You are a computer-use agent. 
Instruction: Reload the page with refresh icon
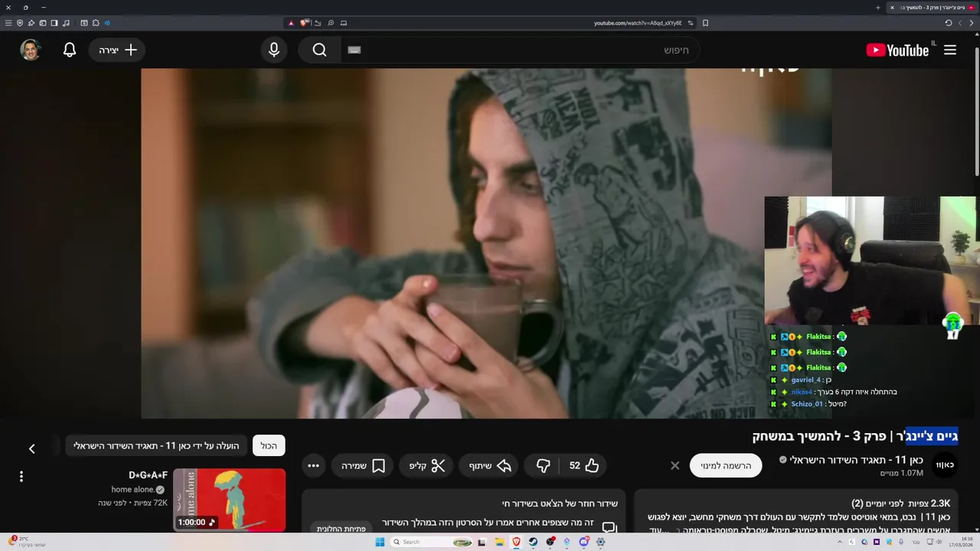949,23
